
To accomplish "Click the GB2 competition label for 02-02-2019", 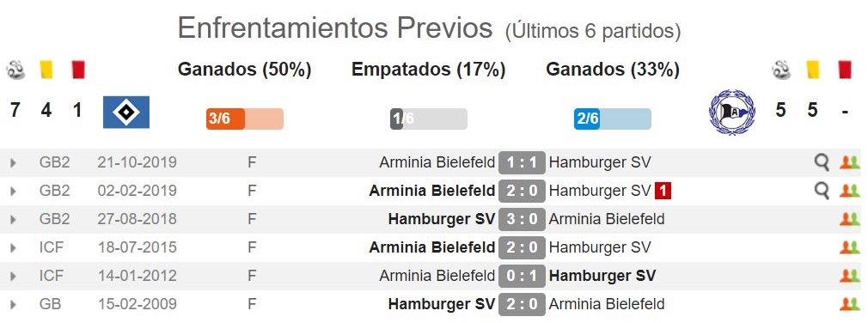I will click(x=55, y=191).
